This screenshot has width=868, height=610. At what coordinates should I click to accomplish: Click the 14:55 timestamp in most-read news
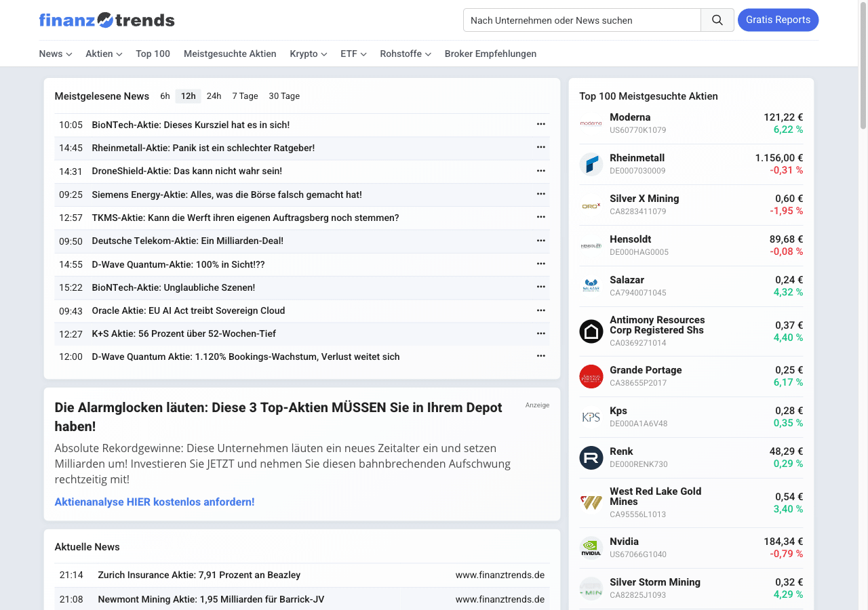pyautogui.click(x=71, y=264)
